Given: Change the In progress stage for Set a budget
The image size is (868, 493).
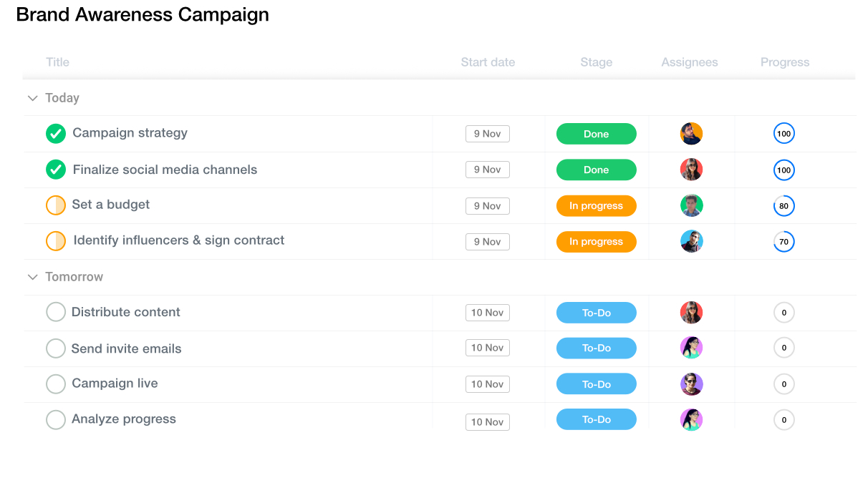Looking at the screenshot, I should pos(596,205).
